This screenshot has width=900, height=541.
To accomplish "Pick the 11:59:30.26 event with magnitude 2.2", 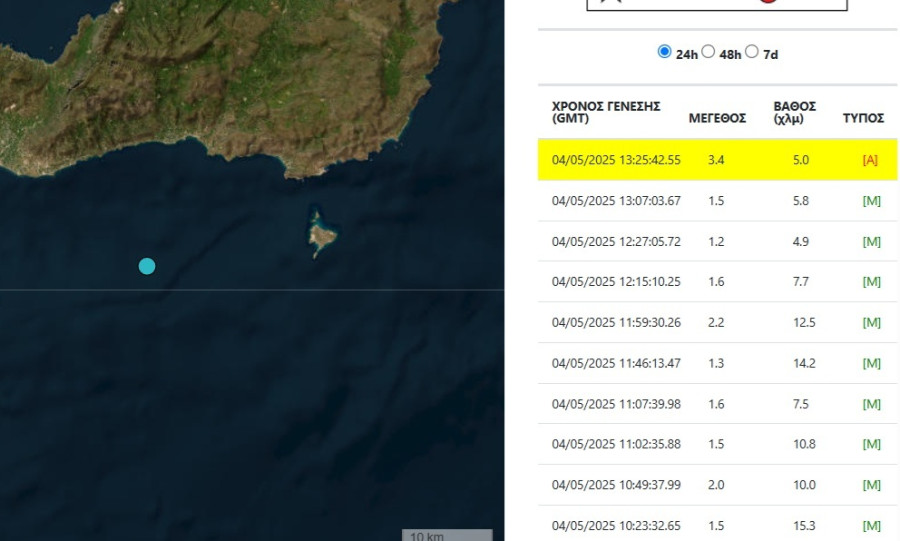I will coord(616,323).
